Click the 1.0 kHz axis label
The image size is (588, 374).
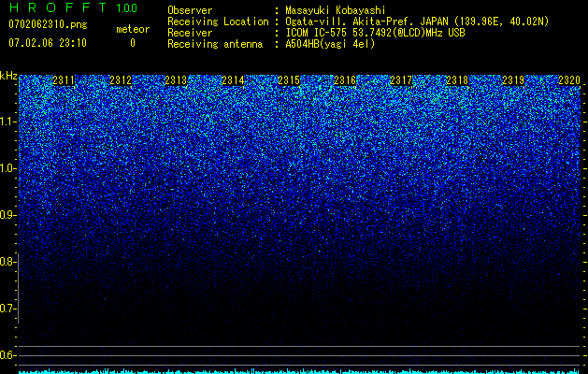click(x=7, y=168)
